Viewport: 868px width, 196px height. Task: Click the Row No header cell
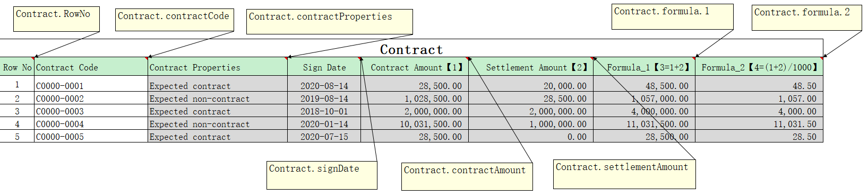(x=17, y=67)
